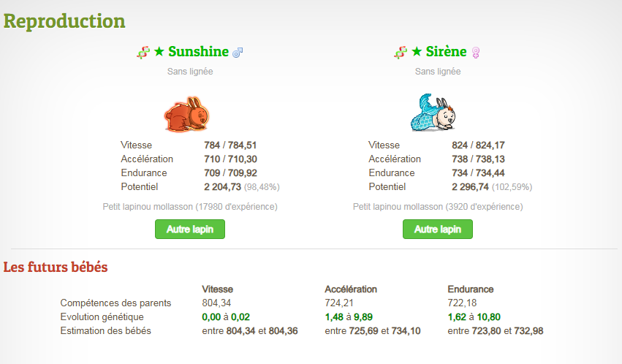Click the green star next to Sirène
Image resolution: width=622 pixels, height=364 pixels.
[x=417, y=52]
